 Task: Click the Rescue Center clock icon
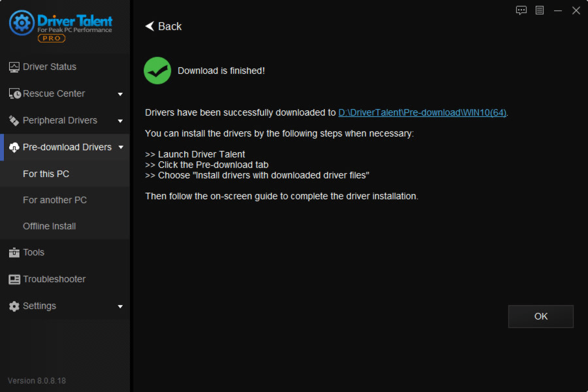pos(14,94)
